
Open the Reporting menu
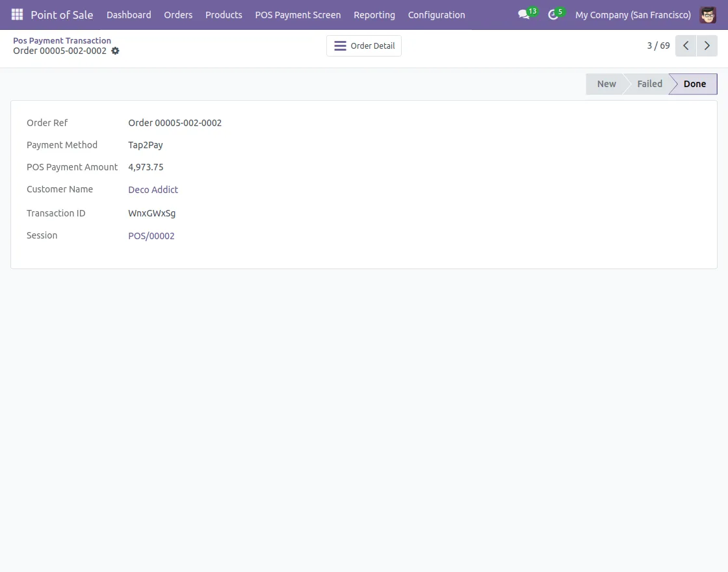[x=374, y=14]
